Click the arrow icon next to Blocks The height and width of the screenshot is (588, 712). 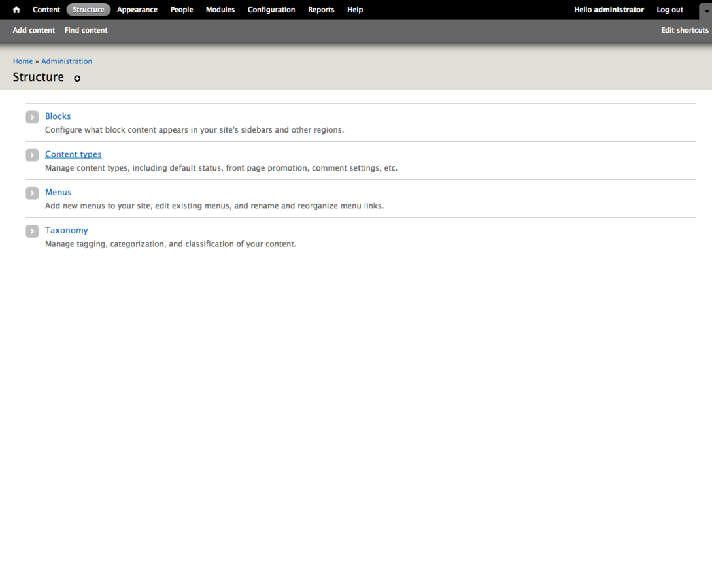[x=32, y=117]
